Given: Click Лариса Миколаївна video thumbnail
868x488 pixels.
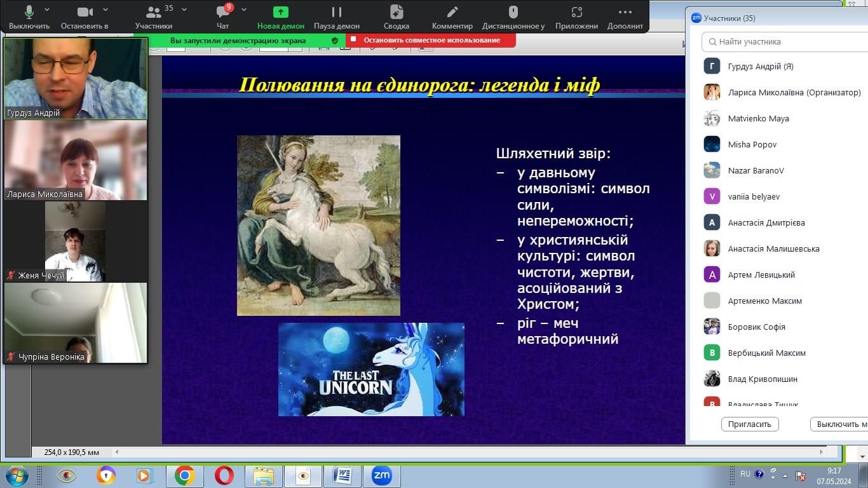Looking at the screenshot, I should point(76,160).
